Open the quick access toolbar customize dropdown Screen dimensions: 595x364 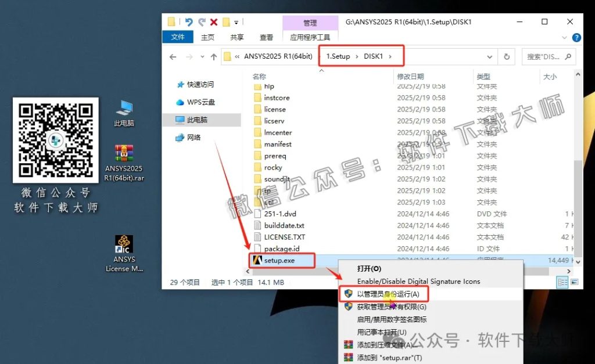(x=236, y=21)
